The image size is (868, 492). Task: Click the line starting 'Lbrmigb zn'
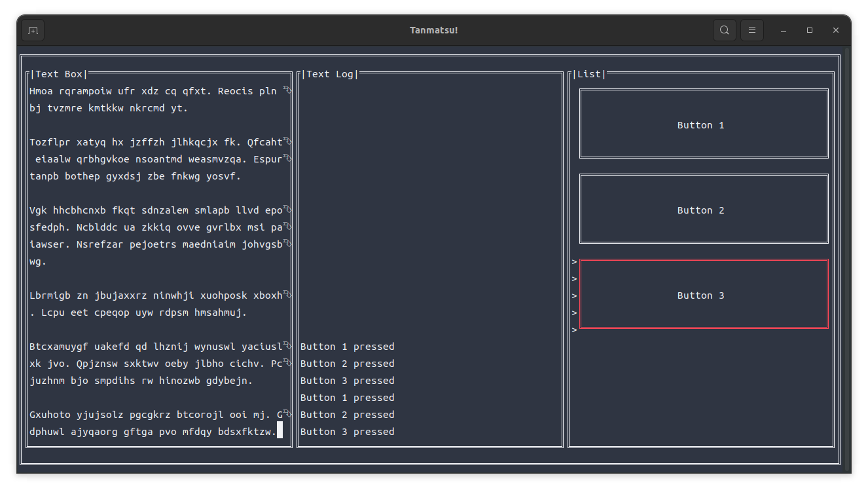coord(156,295)
